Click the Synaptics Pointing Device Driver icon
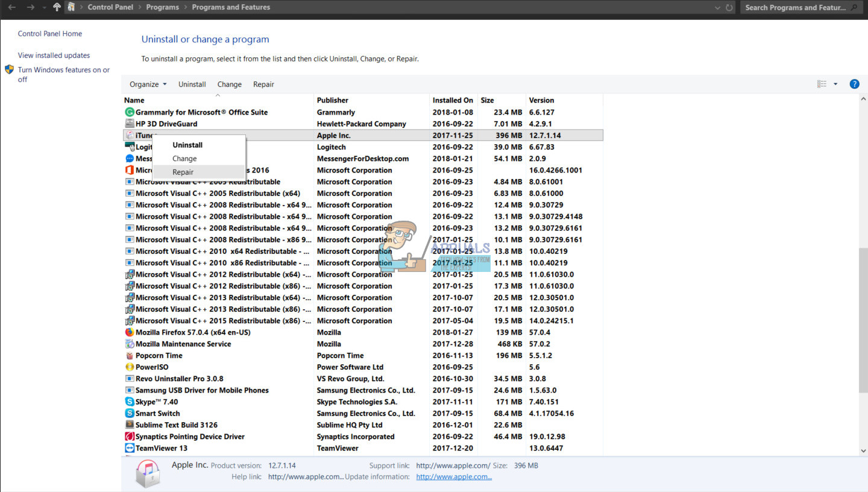The height and width of the screenshot is (492, 868). (x=129, y=437)
